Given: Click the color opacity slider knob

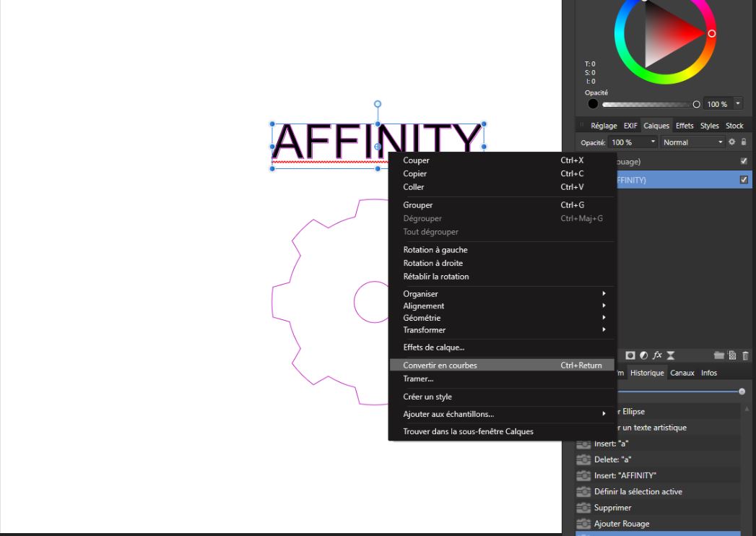Looking at the screenshot, I should pos(696,104).
